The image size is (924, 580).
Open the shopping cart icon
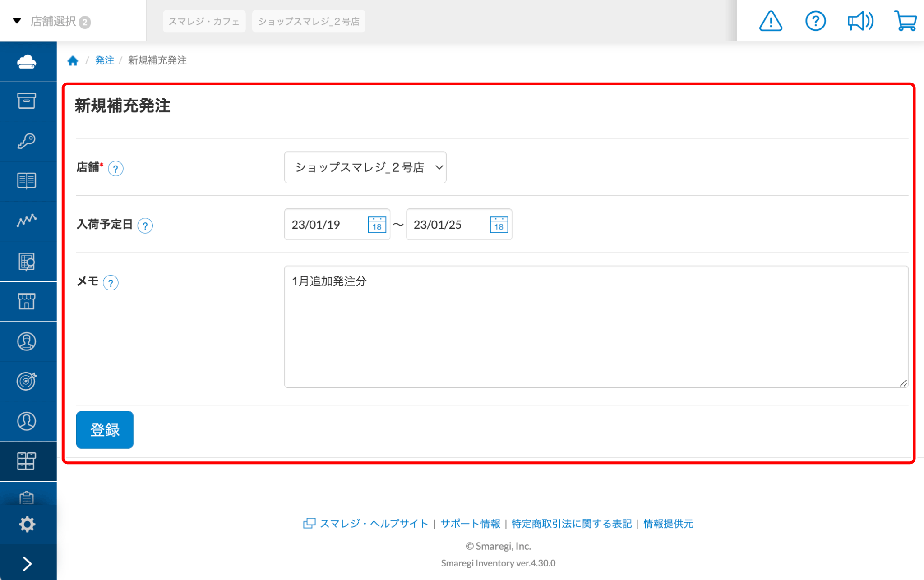[x=905, y=21]
